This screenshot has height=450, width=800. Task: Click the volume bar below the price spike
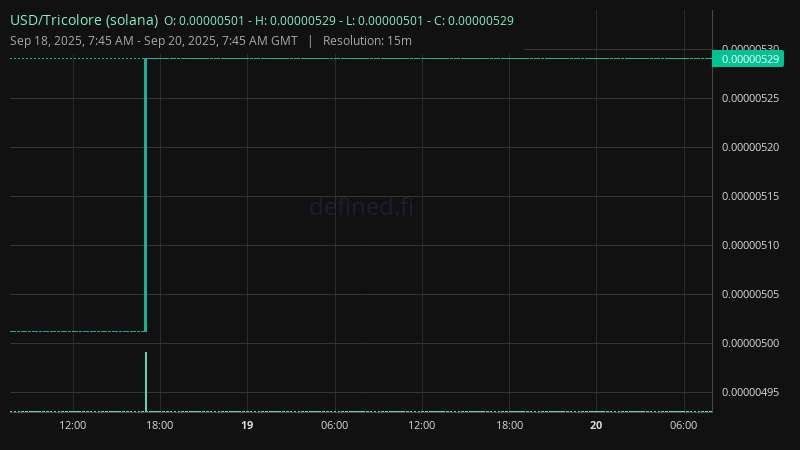pyautogui.click(x=146, y=382)
